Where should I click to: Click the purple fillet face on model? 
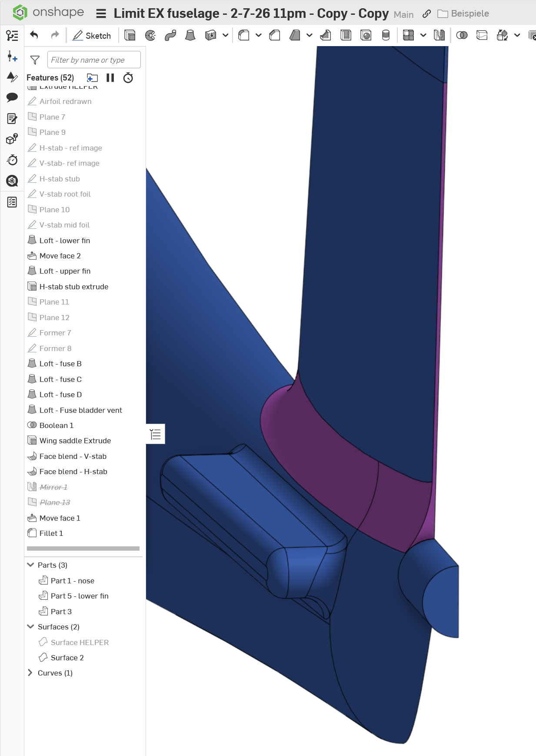click(330, 465)
